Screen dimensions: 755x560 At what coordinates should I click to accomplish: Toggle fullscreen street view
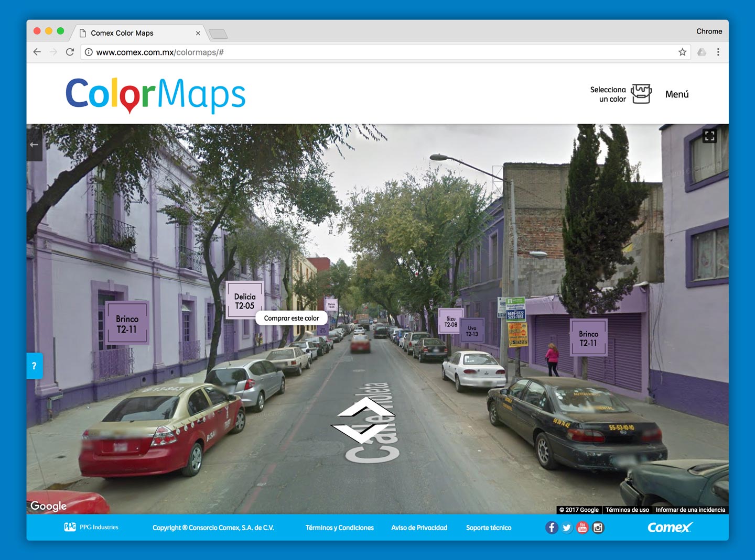coord(709,136)
